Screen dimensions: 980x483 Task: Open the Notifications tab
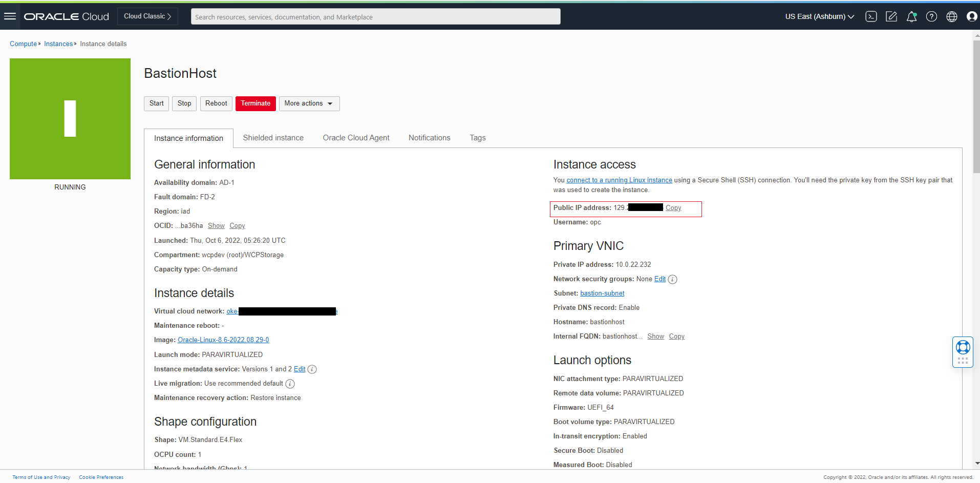point(429,138)
